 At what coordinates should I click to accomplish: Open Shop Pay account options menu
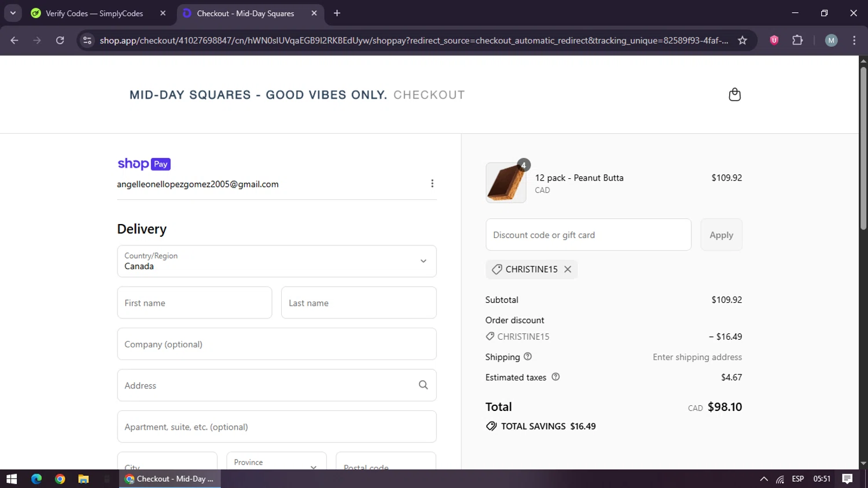432,184
